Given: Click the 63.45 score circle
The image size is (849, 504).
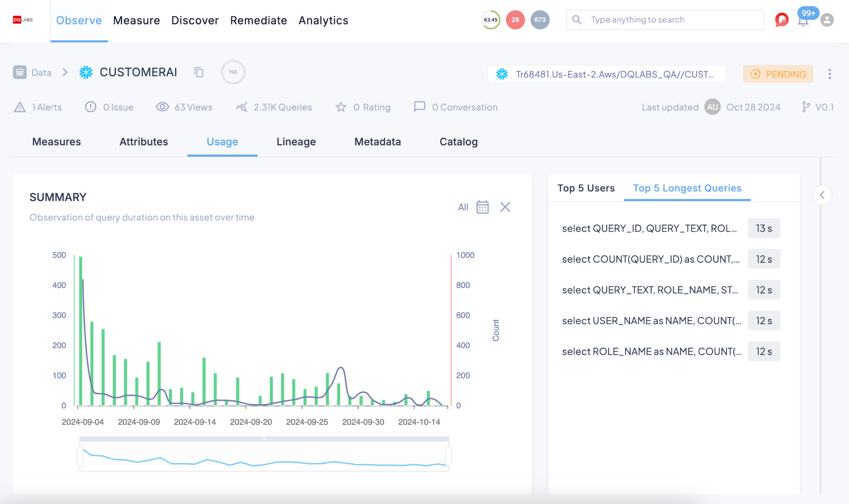Looking at the screenshot, I should pos(491,20).
